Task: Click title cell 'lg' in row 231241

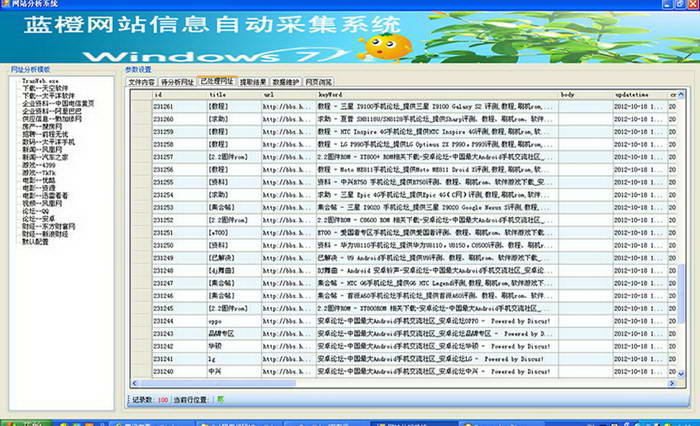Action: (234, 359)
